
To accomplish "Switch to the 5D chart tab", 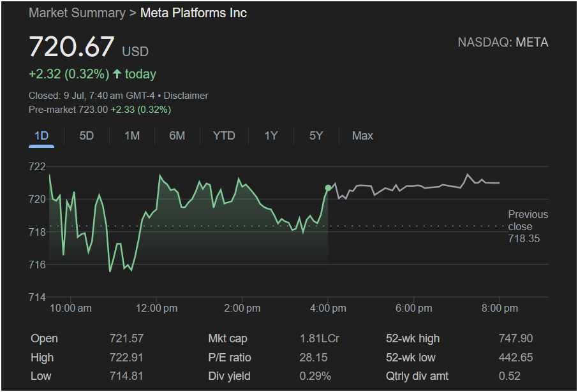I will click(x=87, y=136).
